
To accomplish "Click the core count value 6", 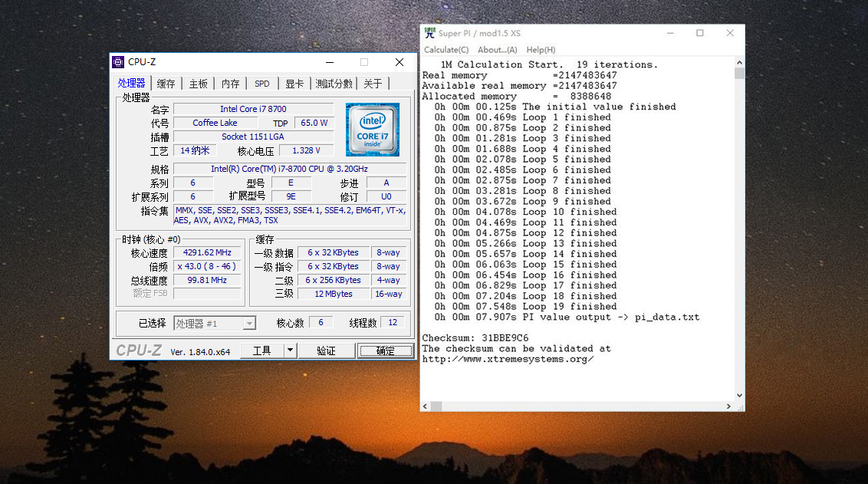I will (x=321, y=322).
